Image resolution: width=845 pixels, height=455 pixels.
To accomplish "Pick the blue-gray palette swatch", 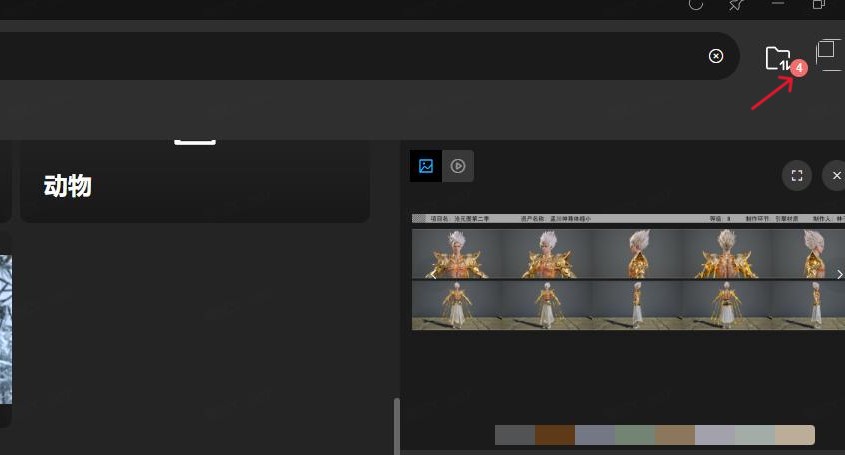I will pyautogui.click(x=595, y=435).
